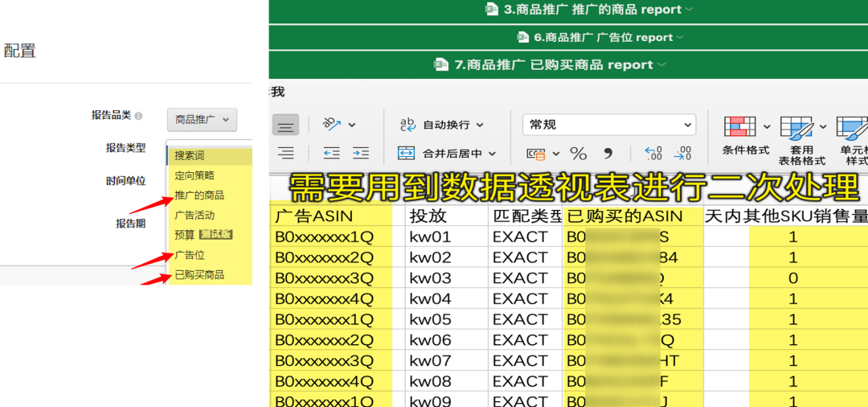Screen dimensions: 868x407
Task: Select cell kw07
Action: (x=446, y=361)
